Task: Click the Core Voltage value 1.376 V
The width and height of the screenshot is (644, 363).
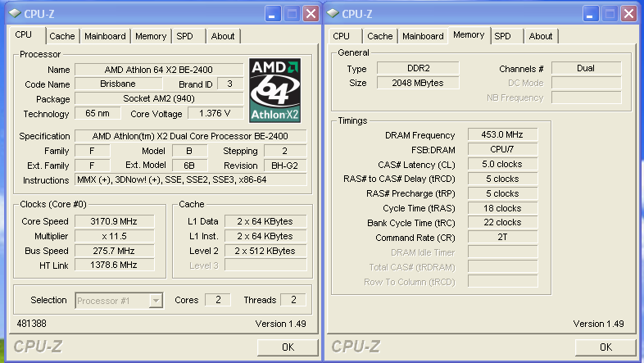Action: (x=215, y=113)
